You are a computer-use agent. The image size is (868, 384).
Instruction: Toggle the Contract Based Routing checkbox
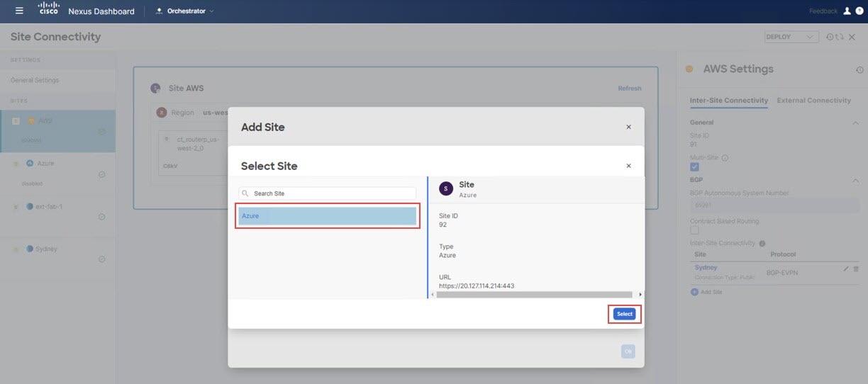694,230
